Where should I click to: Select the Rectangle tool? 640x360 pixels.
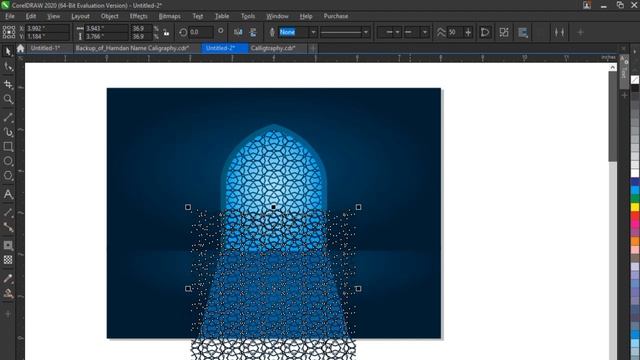coord(8,147)
